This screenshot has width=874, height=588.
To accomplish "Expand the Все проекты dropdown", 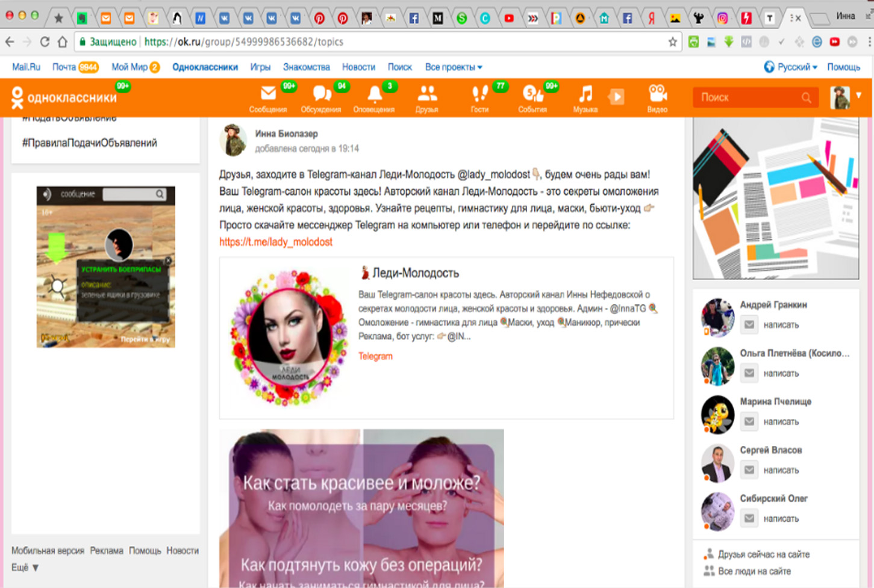I will click(453, 67).
